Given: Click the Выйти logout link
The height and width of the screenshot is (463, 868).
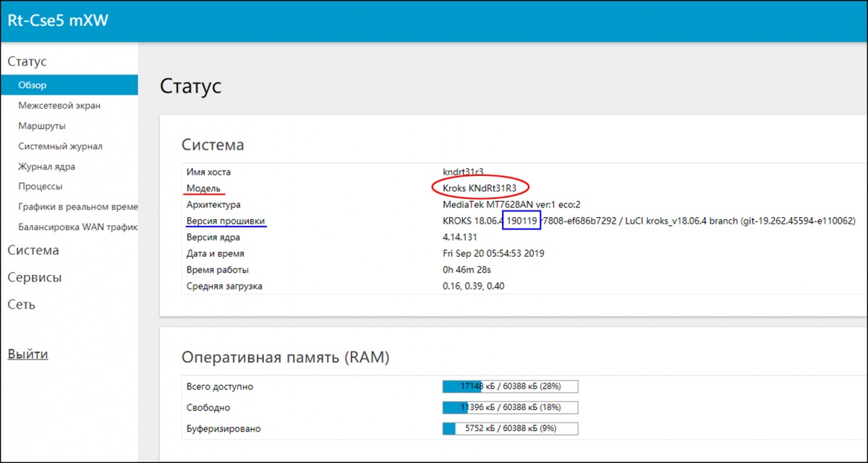Looking at the screenshot, I should click(x=27, y=354).
